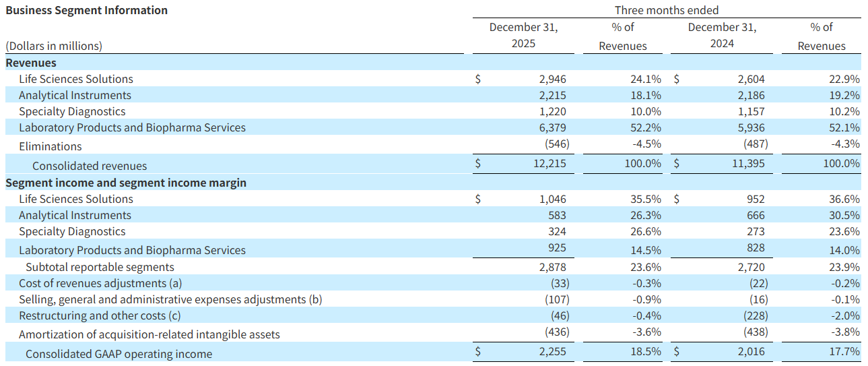The height and width of the screenshot is (366, 868).
Task: Click the December 31, 2025 column header
Action: (x=523, y=35)
